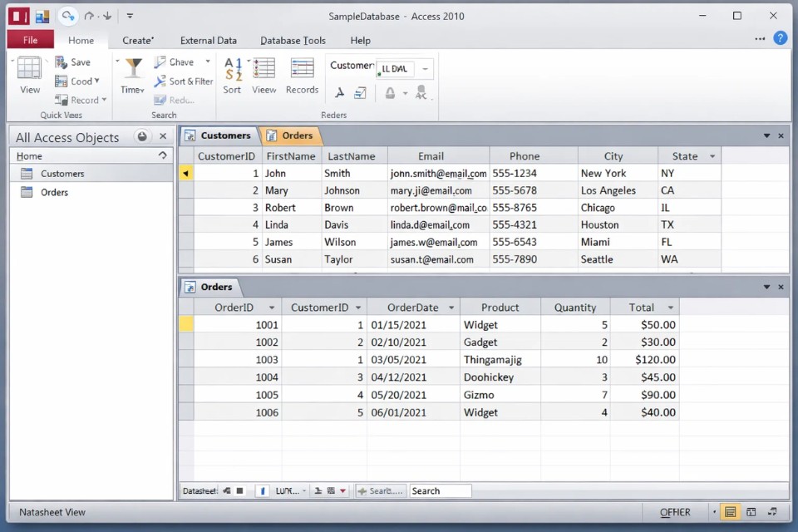
Task: Select the row selector for order 1001
Action: (186, 325)
